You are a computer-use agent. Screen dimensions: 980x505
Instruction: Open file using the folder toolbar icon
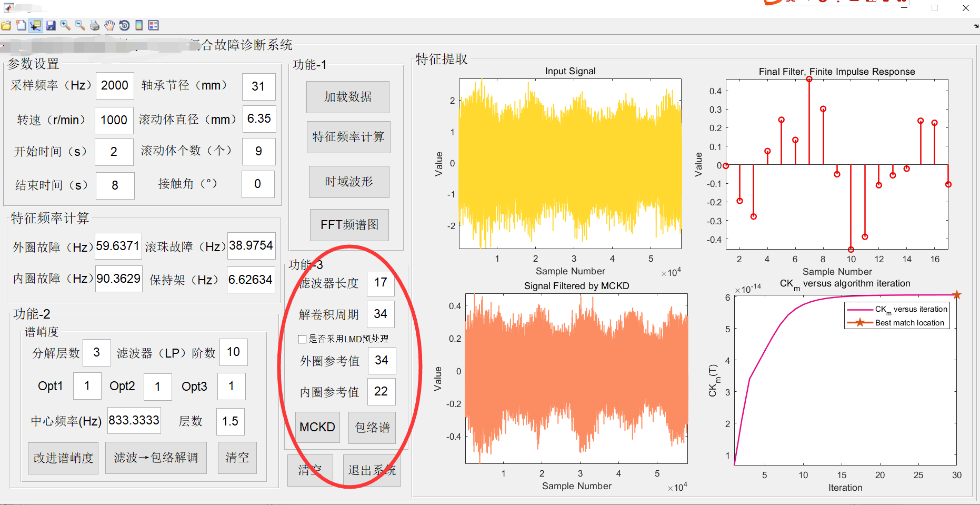tap(6, 25)
